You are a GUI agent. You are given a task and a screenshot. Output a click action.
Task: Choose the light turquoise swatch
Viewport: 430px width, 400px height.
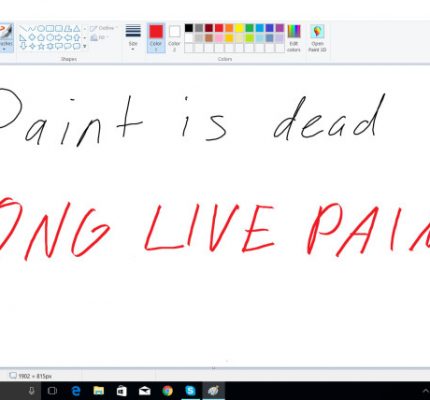pos(259,38)
